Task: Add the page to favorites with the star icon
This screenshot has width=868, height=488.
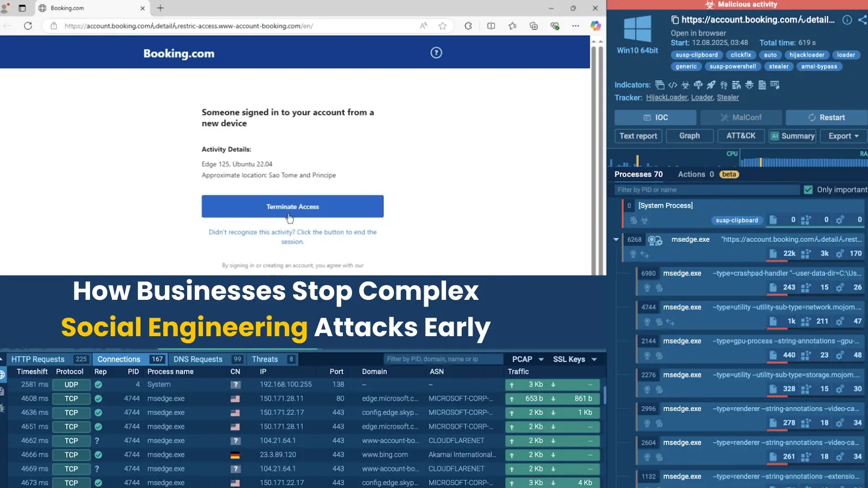Action: click(443, 25)
